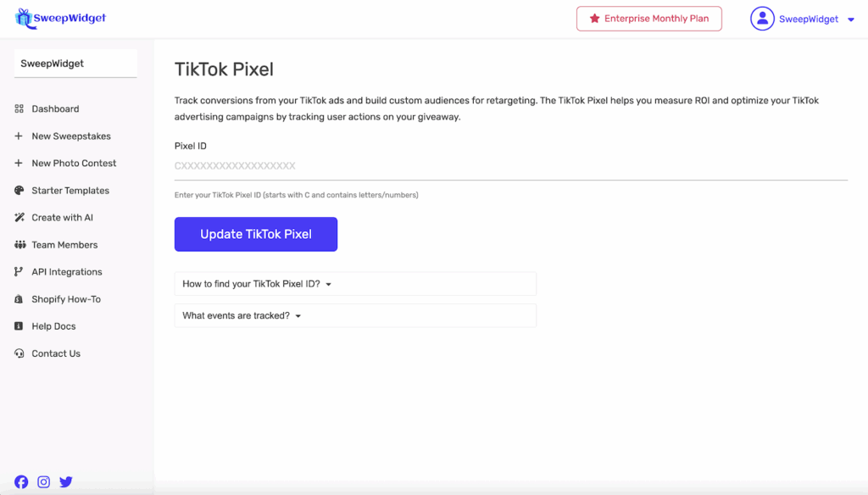Expand How to find your TikTok Pixel ID
Image resolution: width=868 pixels, height=495 pixels.
(x=256, y=284)
